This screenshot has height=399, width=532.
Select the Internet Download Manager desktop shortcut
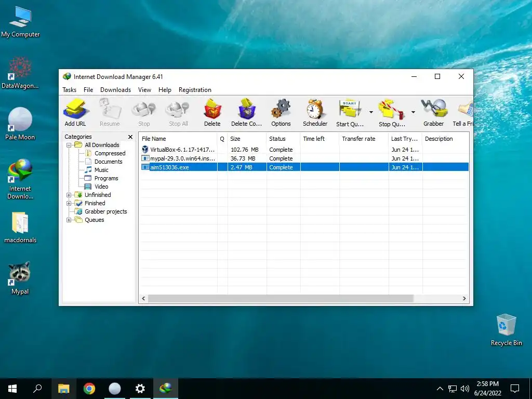point(20,179)
